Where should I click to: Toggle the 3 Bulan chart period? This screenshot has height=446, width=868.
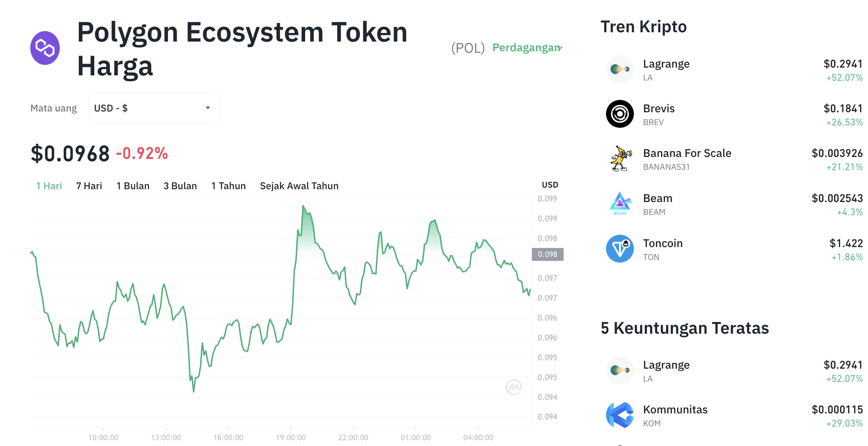pos(180,186)
